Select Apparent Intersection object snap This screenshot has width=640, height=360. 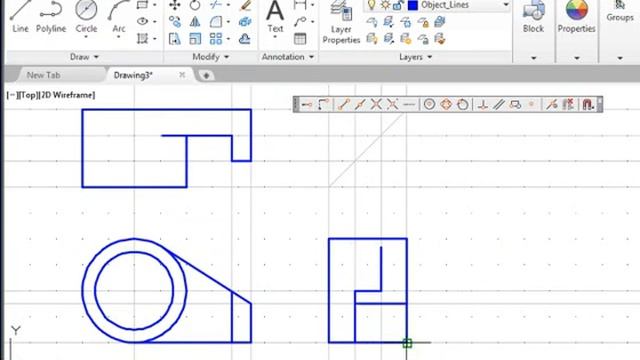392,105
